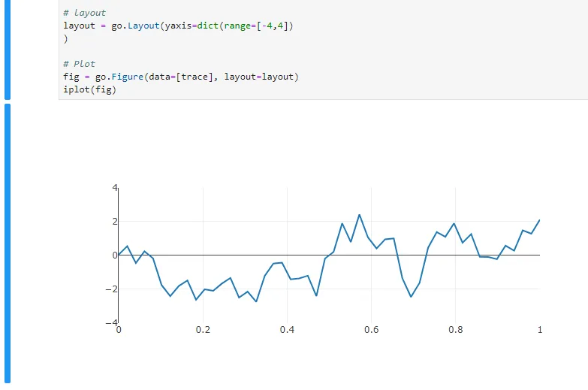588x390 pixels.
Task: Click the x-axis tick label 0.6
Action: pos(371,330)
